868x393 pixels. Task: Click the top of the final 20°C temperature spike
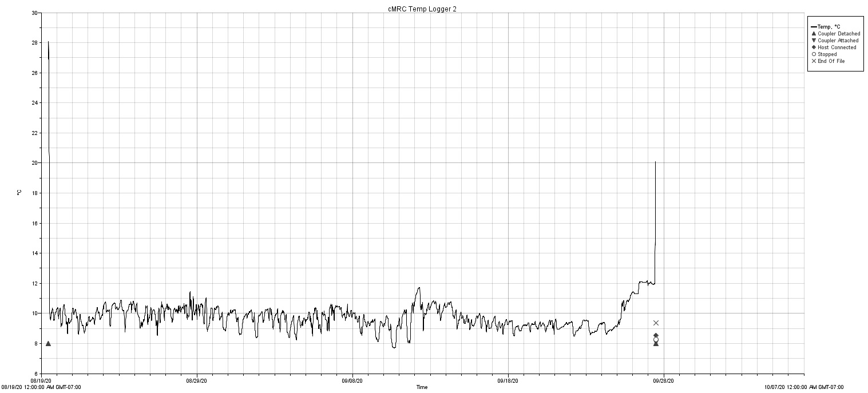[x=655, y=162]
